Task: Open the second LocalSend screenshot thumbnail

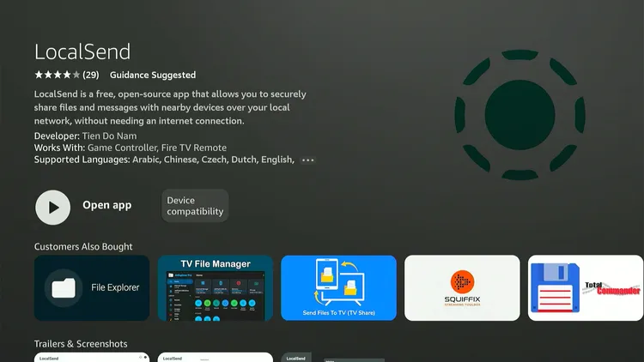Action: pos(216,357)
